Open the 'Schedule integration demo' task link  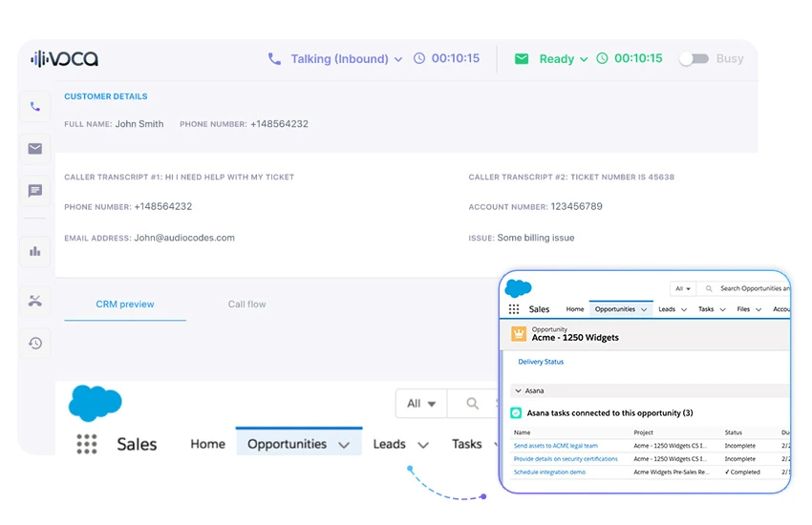pyautogui.click(x=549, y=472)
